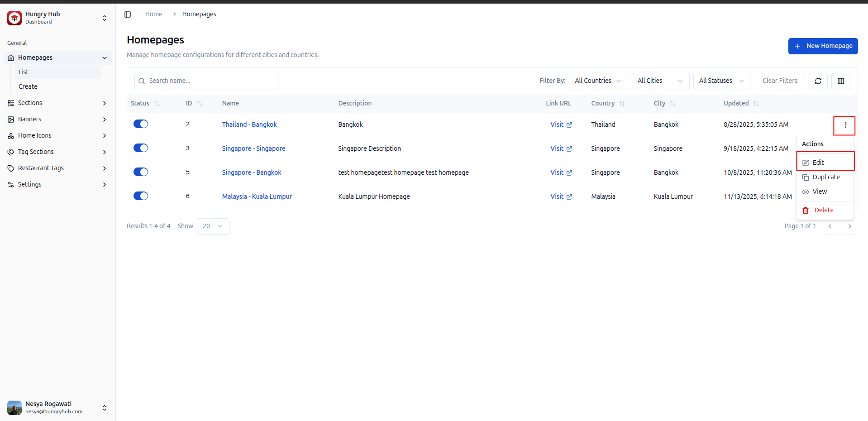
Task: Click the sidebar panel toggle icon
Action: click(x=128, y=14)
